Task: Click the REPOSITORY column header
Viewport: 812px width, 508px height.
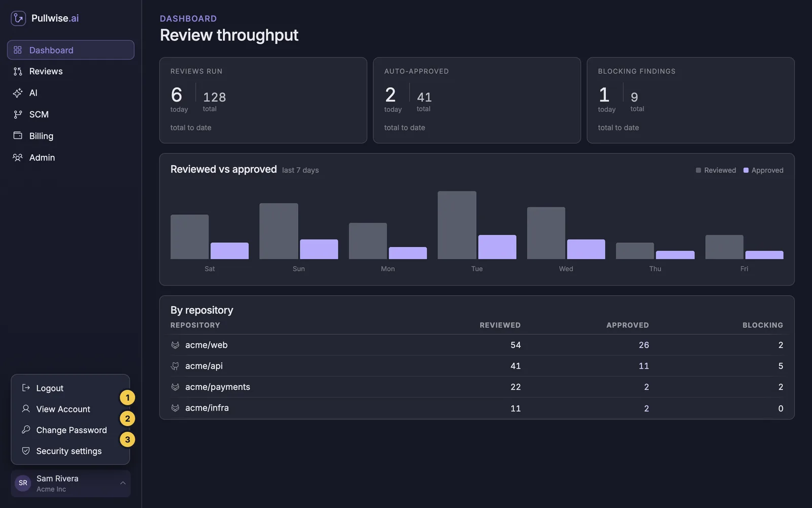Action: pyautogui.click(x=195, y=325)
